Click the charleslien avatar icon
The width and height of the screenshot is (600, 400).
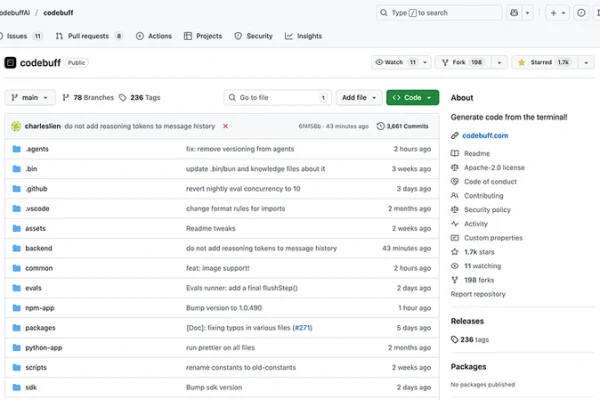(16, 126)
